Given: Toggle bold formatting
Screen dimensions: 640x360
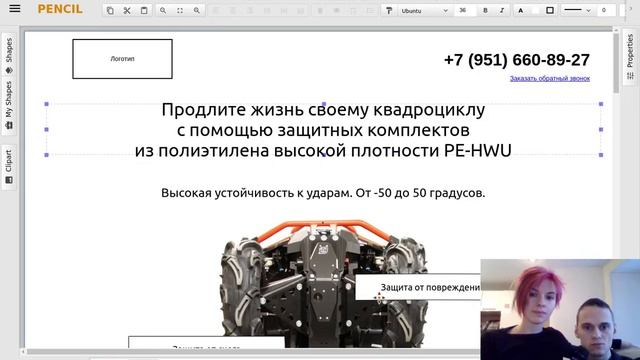Looking at the screenshot, I should pos(485,11).
